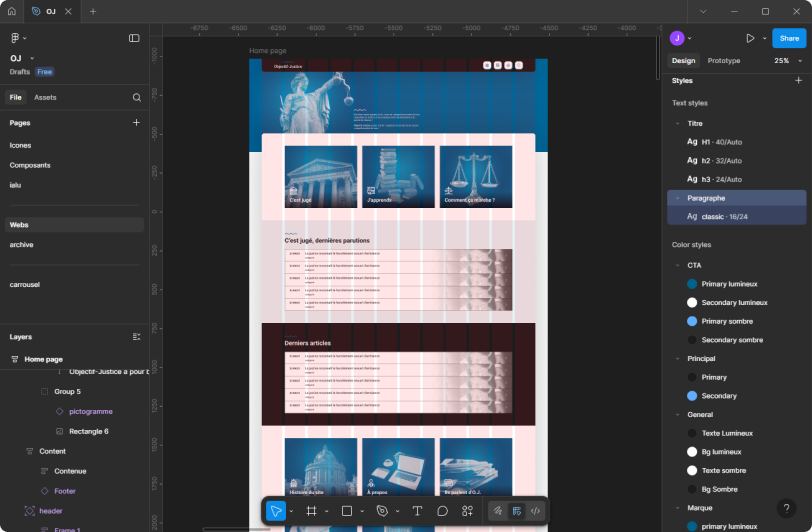The image size is (812, 532).
Task: Open the Icones page
Action: click(x=20, y=146)
